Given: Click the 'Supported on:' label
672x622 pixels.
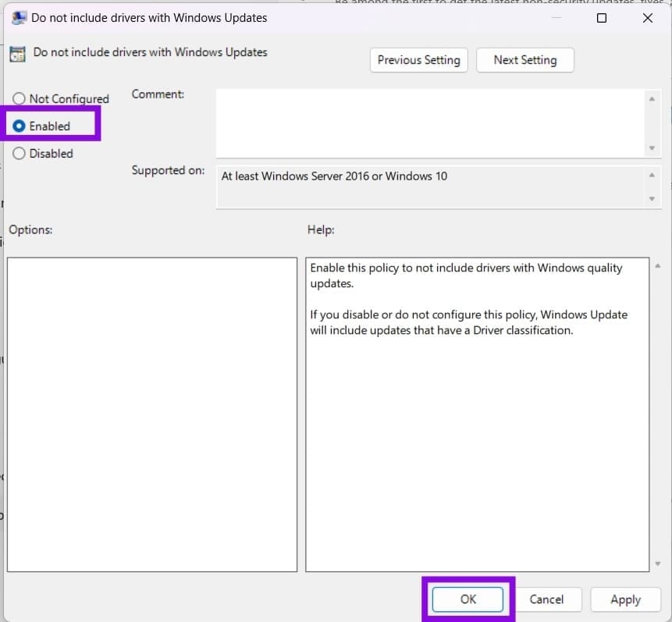Looking at the screenshot, I should (x=168, y=171).
